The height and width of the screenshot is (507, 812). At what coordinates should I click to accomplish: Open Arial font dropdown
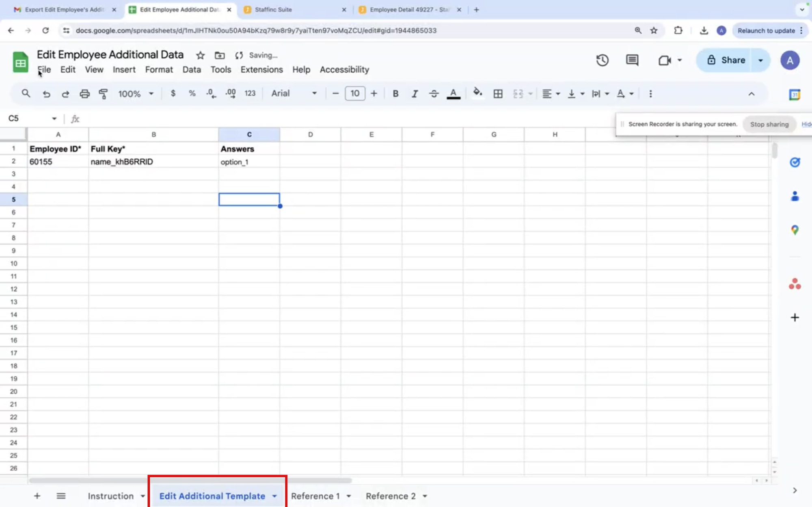tap(294, 93)
